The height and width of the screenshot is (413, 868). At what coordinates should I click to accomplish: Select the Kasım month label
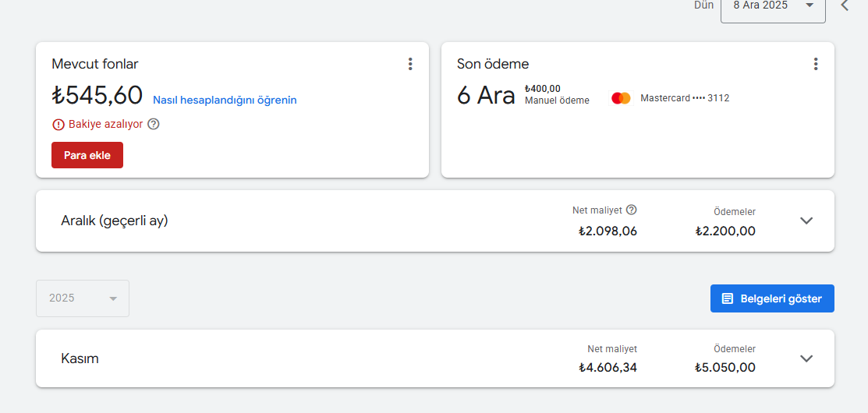tap(80, 358)
